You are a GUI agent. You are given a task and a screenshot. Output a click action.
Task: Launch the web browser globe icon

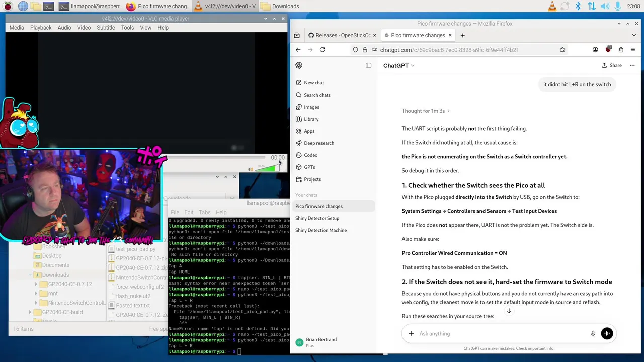23,6
